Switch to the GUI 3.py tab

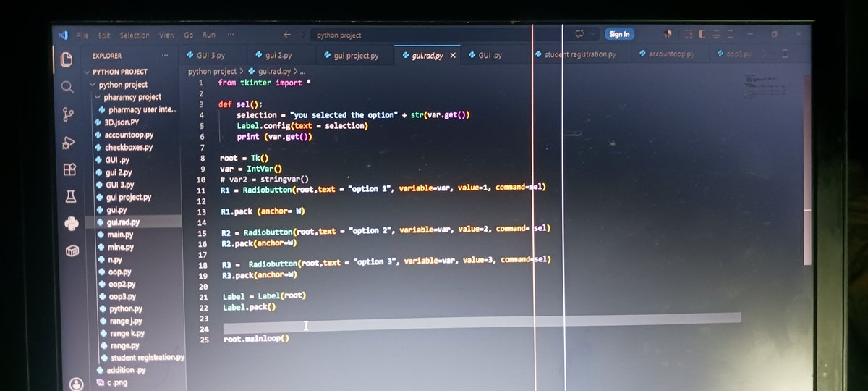pos(210,55)
